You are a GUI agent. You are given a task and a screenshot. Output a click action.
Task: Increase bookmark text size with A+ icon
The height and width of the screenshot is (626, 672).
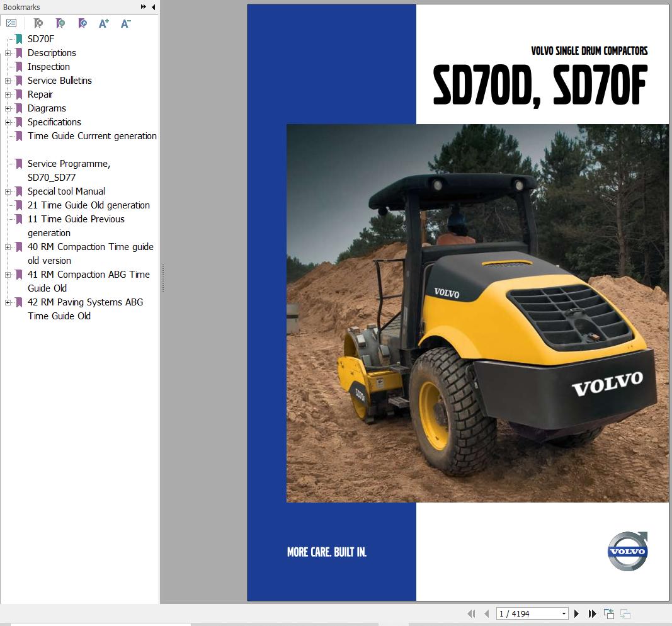click(104, 23)
